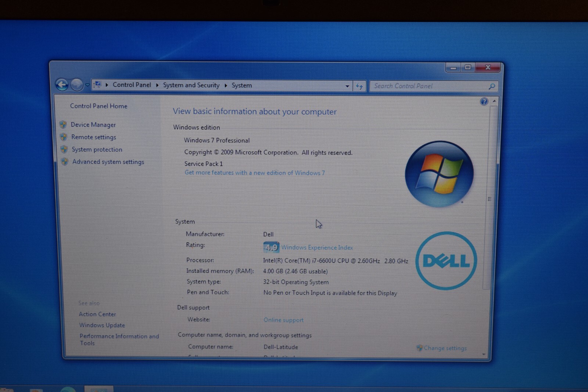Select System and Security breadcrumb

(x=191, y=85)
